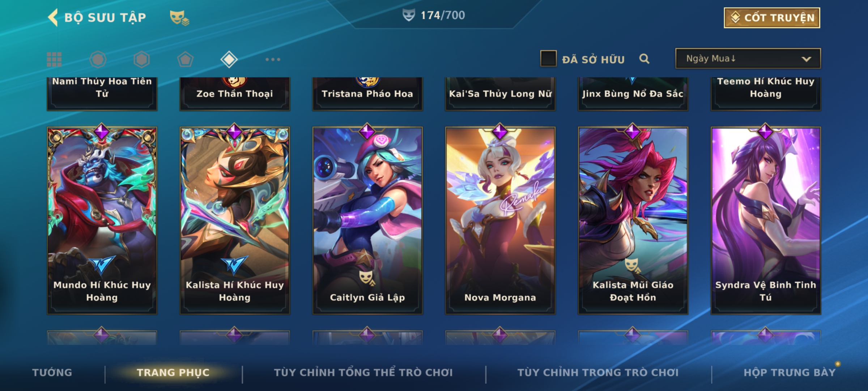
Task: Go back using the Bộ Sưu Tập arrow
Action: pos(53,17)
